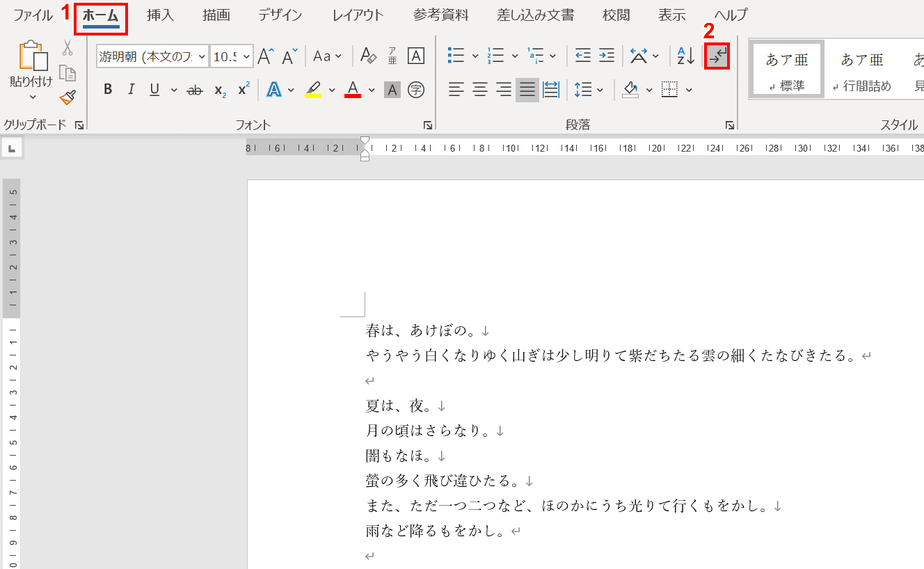Viewport: 924px width, 569px height.
Task: Click the tab selector at the ruler corner
Action: (13, 148)
